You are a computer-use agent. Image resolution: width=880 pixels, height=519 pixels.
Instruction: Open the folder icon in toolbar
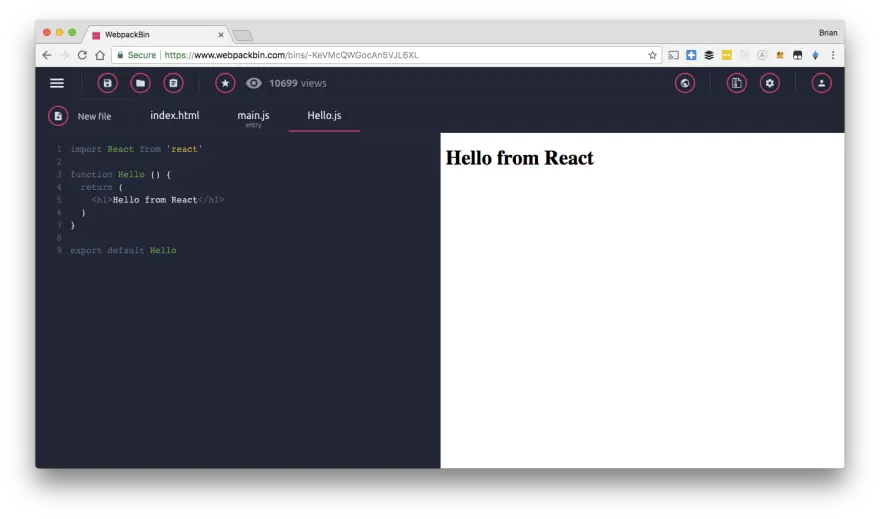point(140,83)
